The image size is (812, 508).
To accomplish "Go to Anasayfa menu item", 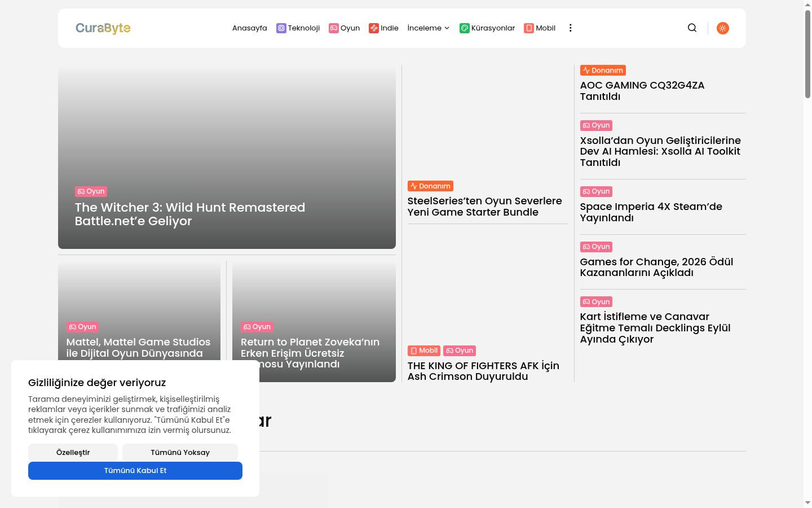I will click(250, 28).
